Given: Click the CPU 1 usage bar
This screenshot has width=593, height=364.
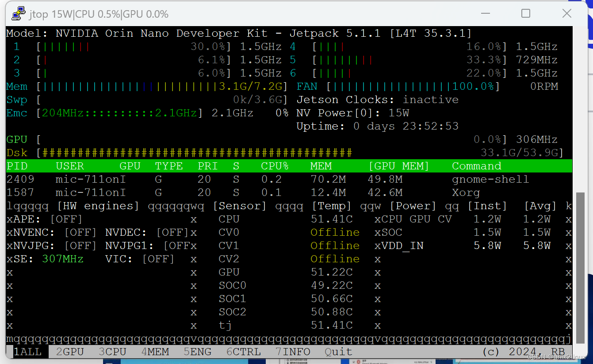Looking at the screenshot, I should 134,46.
